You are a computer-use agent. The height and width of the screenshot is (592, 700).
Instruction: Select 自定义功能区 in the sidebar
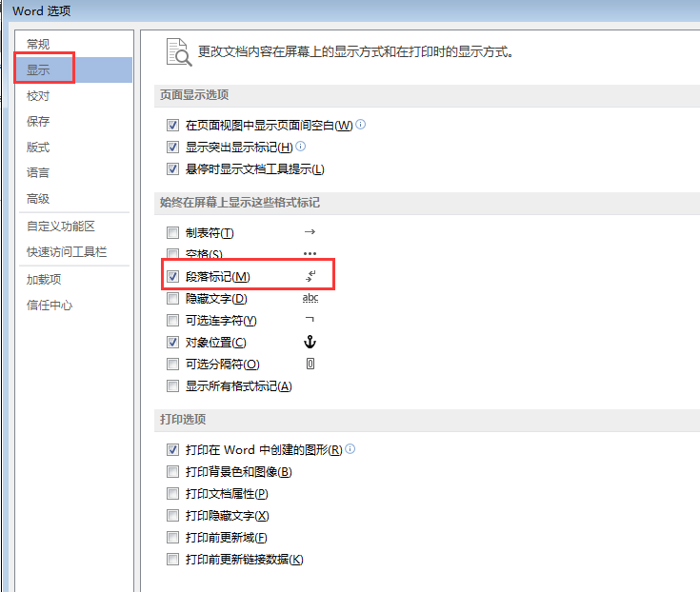click(61, 227)
